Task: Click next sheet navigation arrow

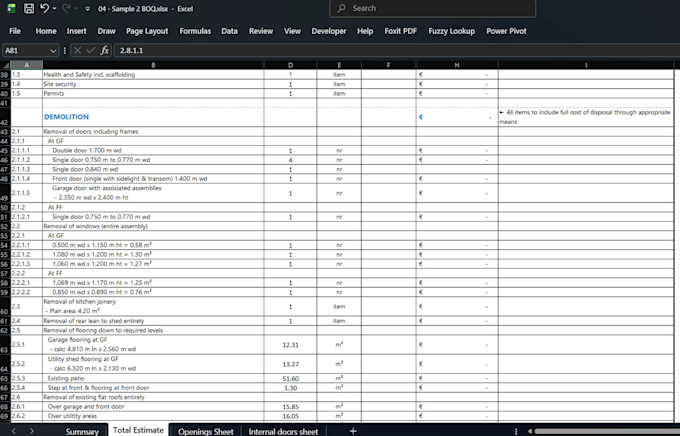Action: click(32, 431)
